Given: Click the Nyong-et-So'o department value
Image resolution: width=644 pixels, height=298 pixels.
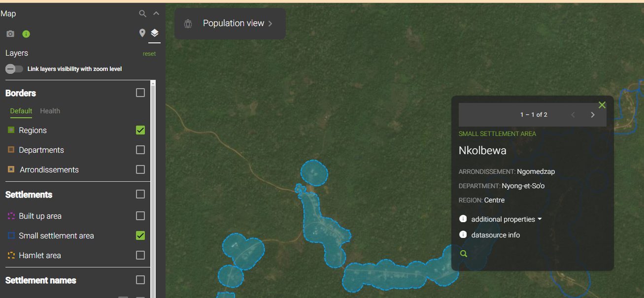Looking at the screenshot, I should pos(523,186).
